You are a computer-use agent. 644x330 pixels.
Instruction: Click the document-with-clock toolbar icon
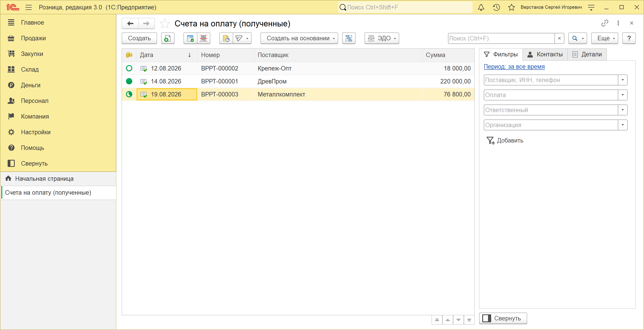226,38
